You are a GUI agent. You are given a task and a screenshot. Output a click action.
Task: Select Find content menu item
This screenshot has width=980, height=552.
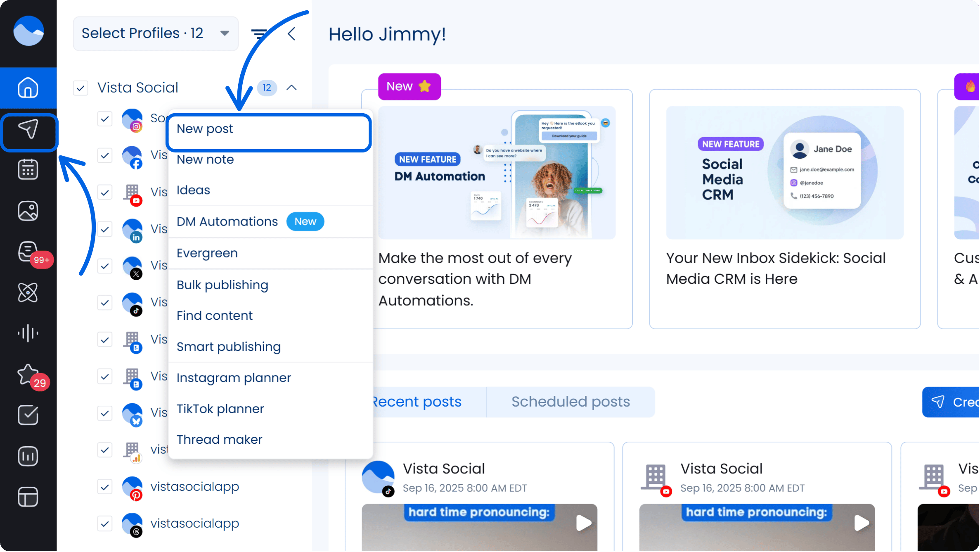click(x=271, y=316)
